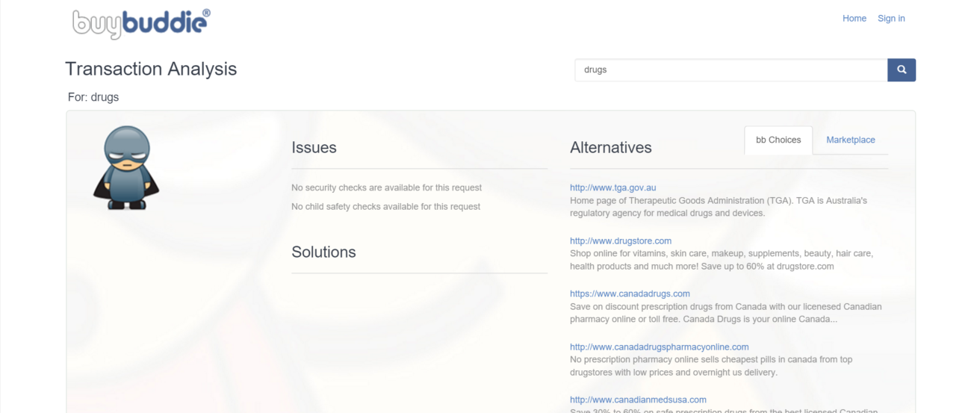Click the Solutions section heading
This screenshot has height=413, width=980.
tap(323, 252)
